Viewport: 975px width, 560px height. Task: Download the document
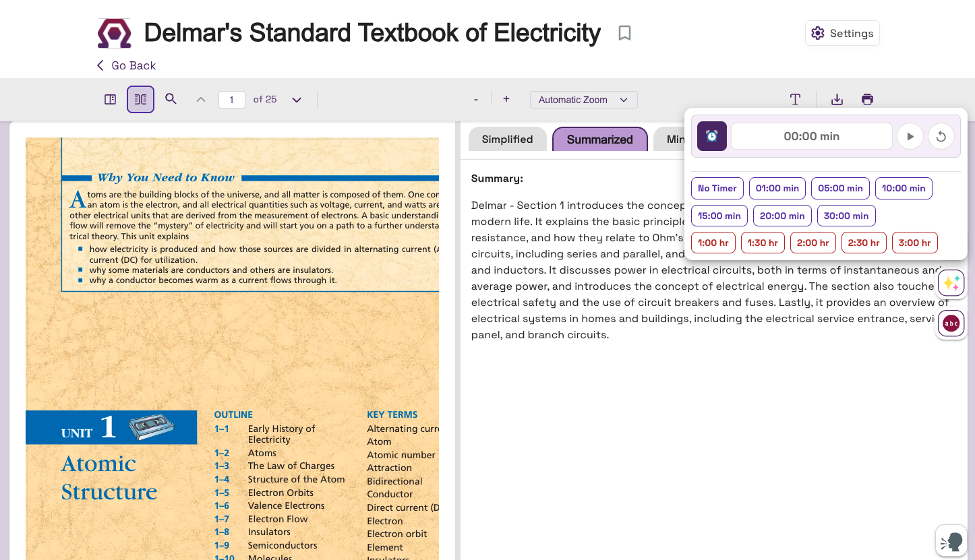(837, 100)
